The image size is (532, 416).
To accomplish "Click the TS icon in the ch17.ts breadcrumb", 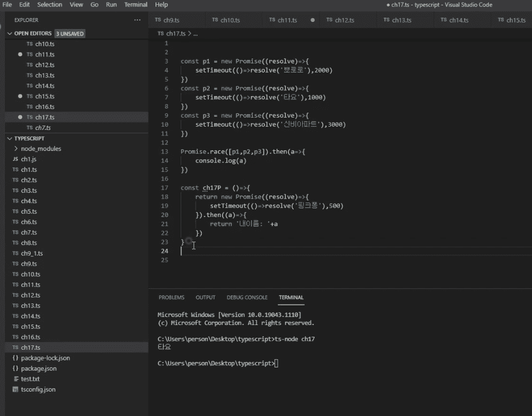I will point(161,33).
